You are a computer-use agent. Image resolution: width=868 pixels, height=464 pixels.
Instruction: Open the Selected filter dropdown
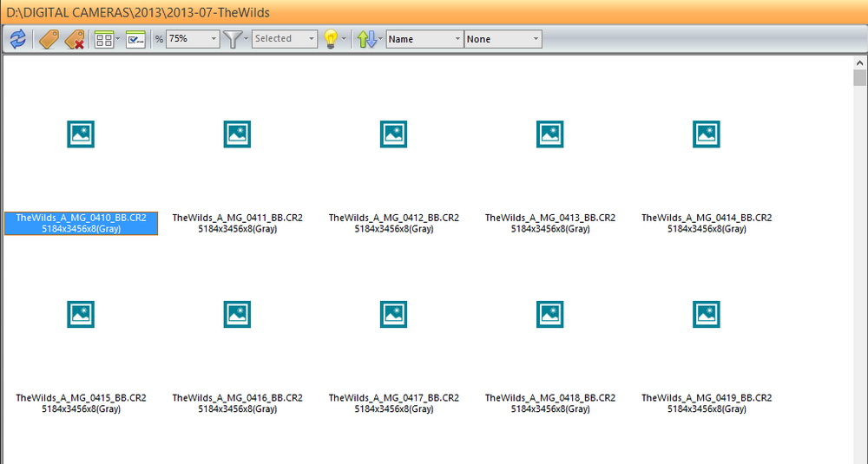tap(285, 39)
